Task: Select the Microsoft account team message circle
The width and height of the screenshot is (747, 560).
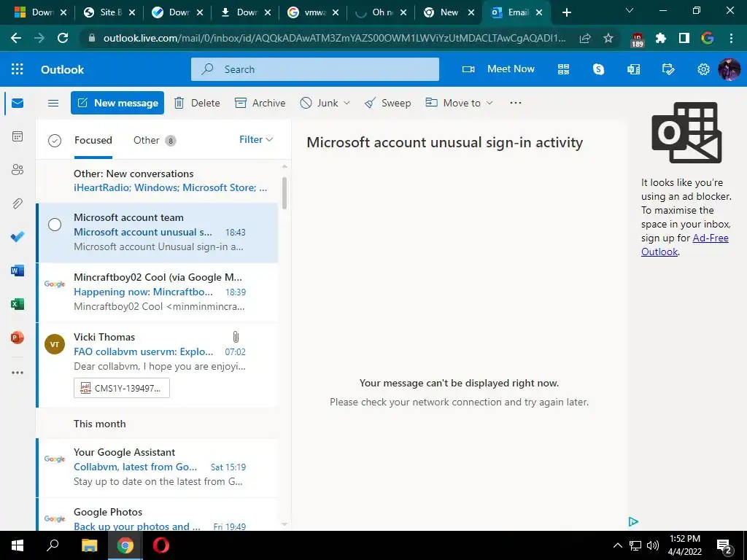Action: pyautogui.click(x=55, y=225)
